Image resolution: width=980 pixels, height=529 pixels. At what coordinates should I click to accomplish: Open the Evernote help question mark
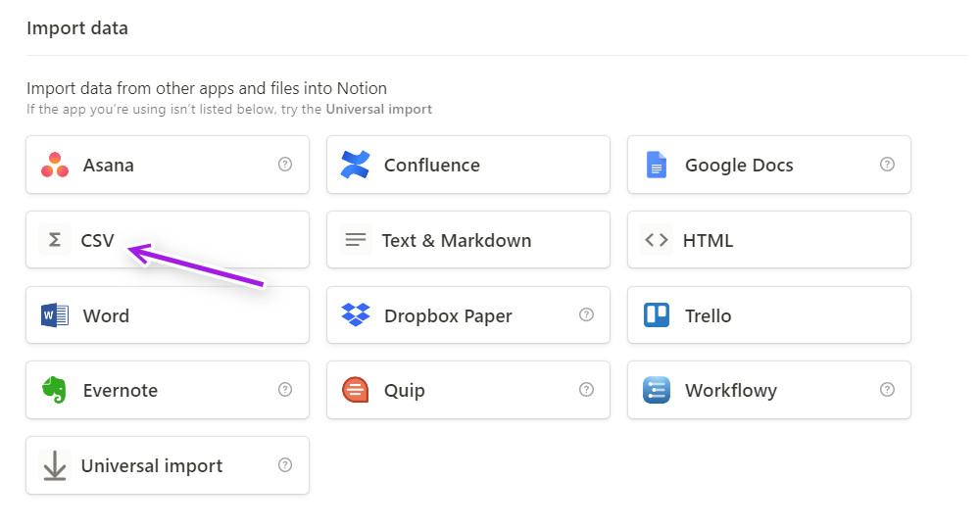(285, 390)
